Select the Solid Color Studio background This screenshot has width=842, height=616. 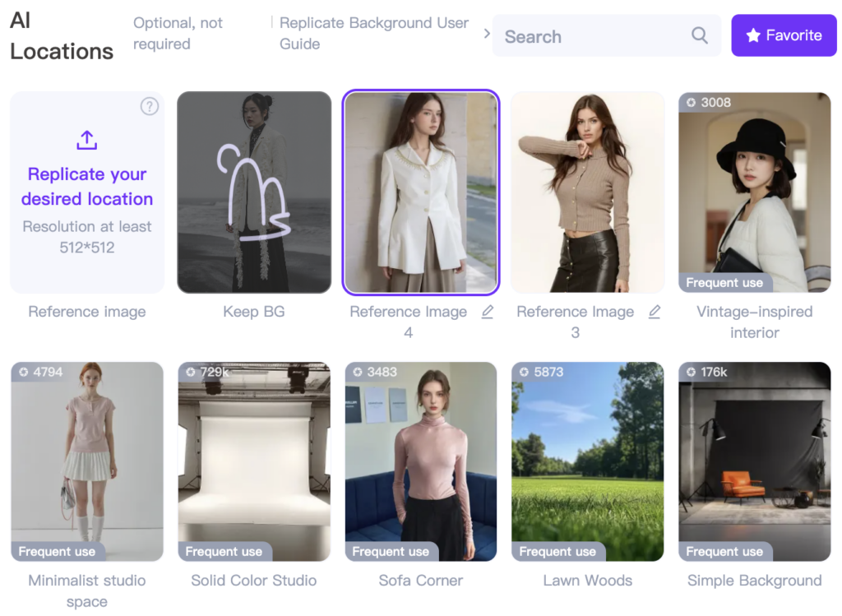pyautogui.click(x=253, y=461)
